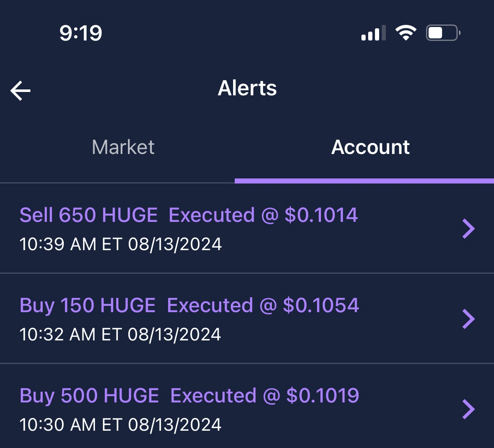Tap the 9:19 status bar clock
The height and width of the screenshot is (448, 494).
point(81,33)
